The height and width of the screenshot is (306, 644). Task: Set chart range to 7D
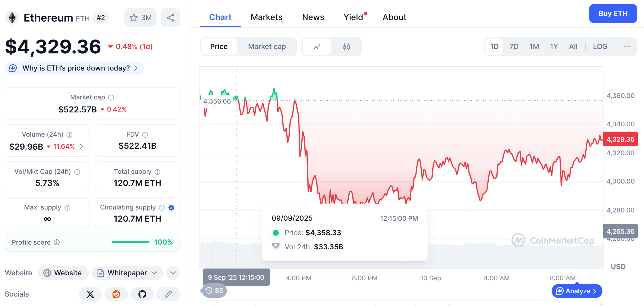click(x=514, y=47)
